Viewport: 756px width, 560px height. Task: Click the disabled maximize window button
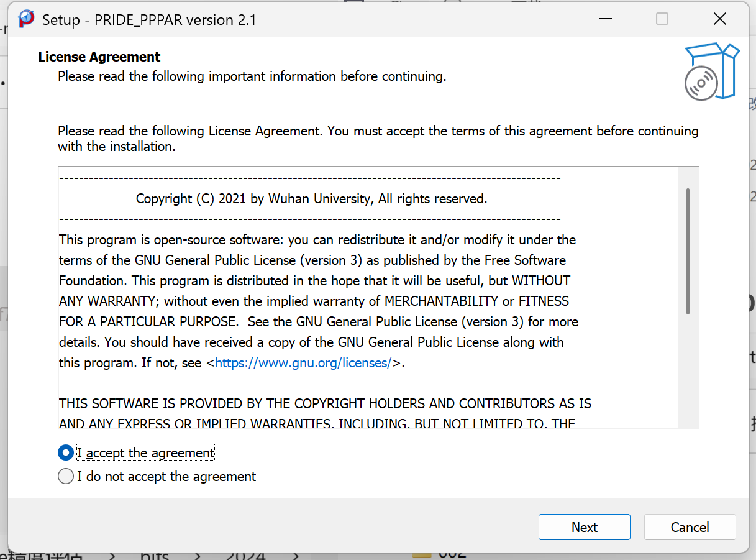[x=662, y=19]
